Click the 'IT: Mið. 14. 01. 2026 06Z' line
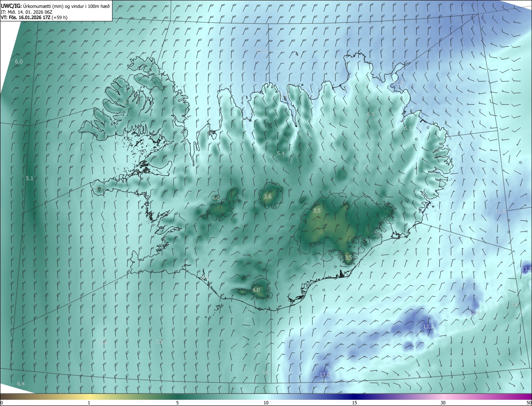The image size is (532, 406). tap(26, 12)
